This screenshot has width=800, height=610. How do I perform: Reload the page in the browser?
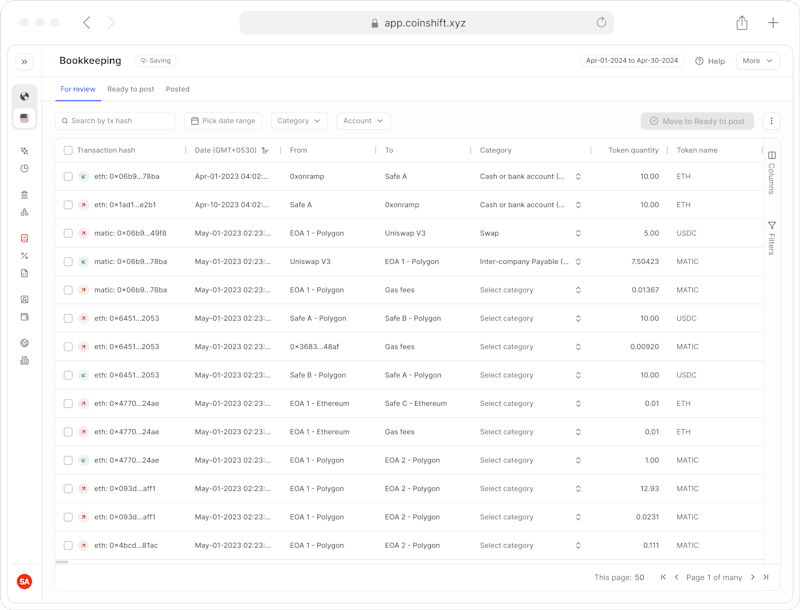602,22
